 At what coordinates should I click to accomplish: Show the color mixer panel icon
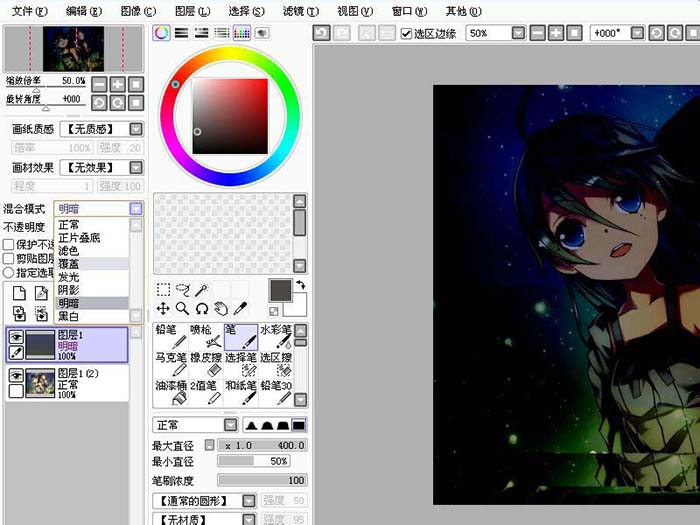221,33
